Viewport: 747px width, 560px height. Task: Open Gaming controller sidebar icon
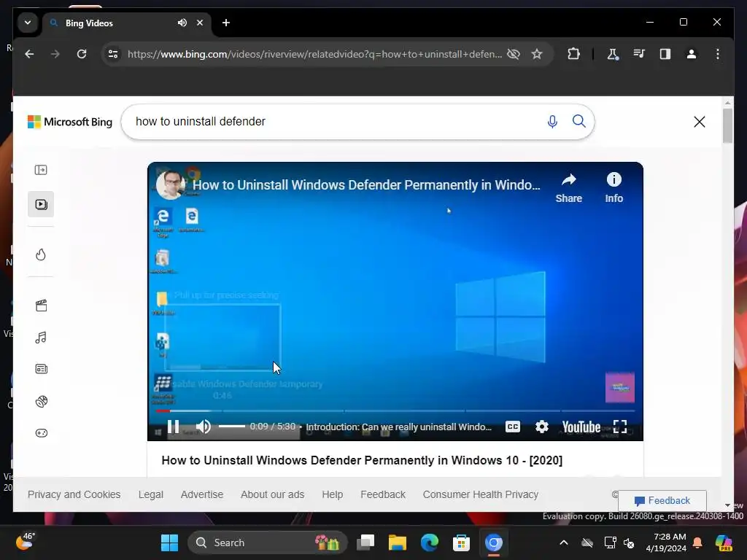tap(41, 433)
